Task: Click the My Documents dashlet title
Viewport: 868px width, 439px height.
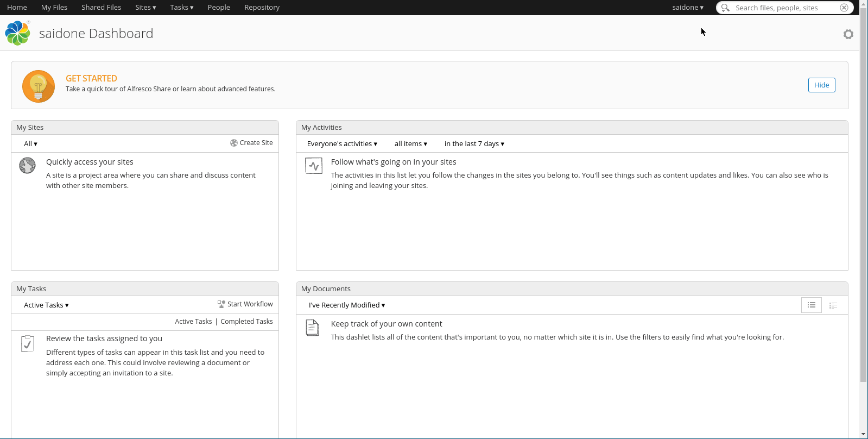Action: (326, 289)
